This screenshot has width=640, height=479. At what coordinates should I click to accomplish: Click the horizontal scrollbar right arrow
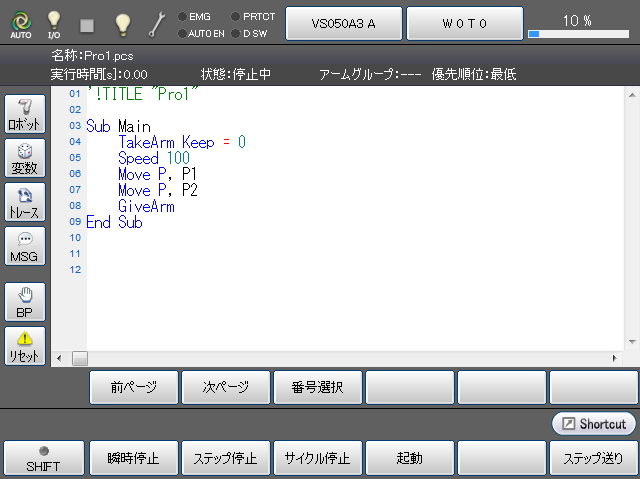(x=615, y=358)
